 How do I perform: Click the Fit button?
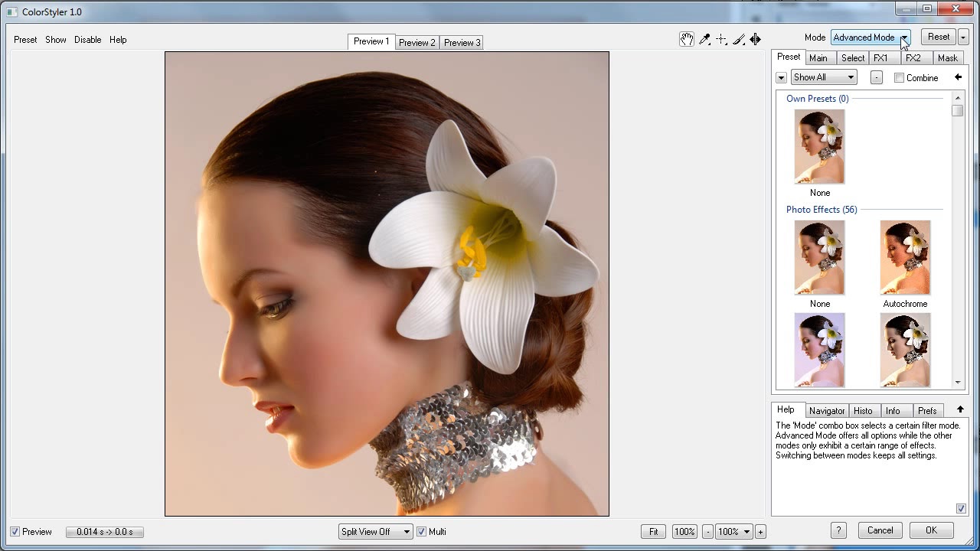click(x=654, y=532)
